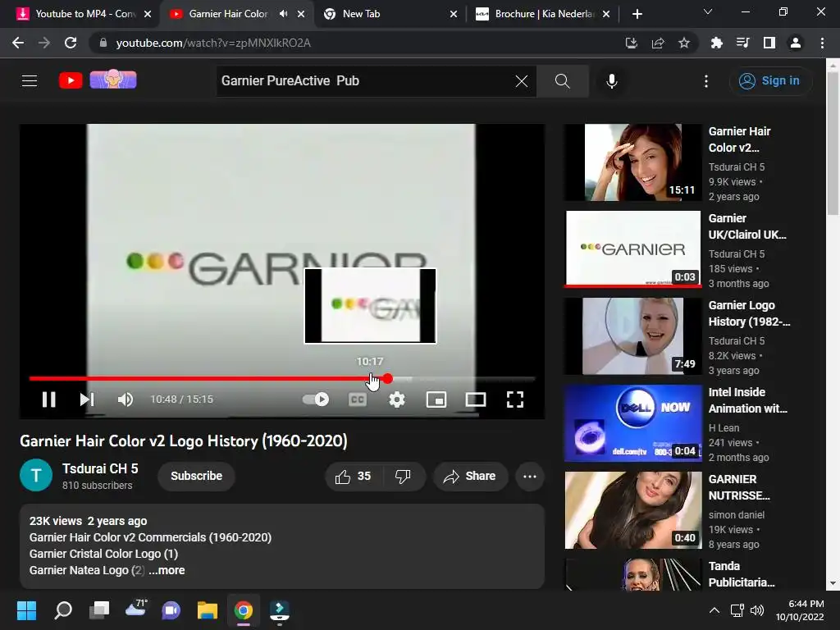Image resolution: width=840 pixels, height=630 pixels.
Task: Open Garnier Hair Color v2 15:11 thumbnail
Action: click(633, 162)
